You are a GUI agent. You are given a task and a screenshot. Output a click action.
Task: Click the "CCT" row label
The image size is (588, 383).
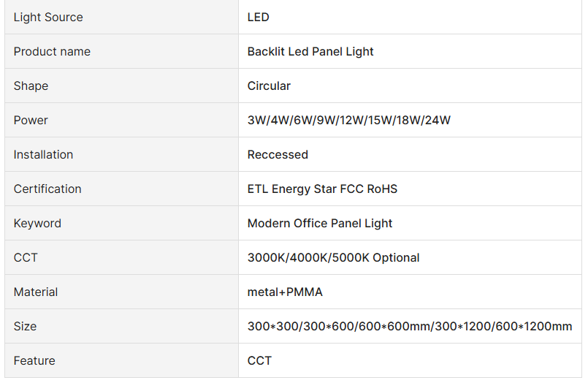(x=26, y=257)
